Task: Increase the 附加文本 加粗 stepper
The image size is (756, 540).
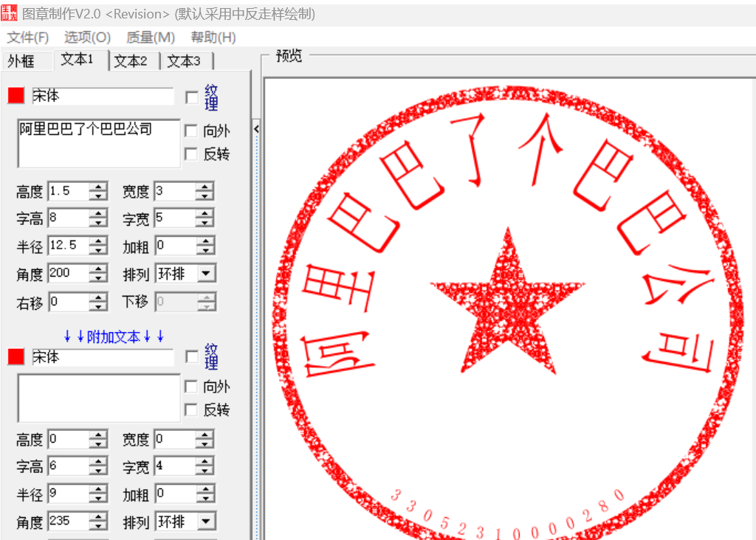Action: point(206,489)
